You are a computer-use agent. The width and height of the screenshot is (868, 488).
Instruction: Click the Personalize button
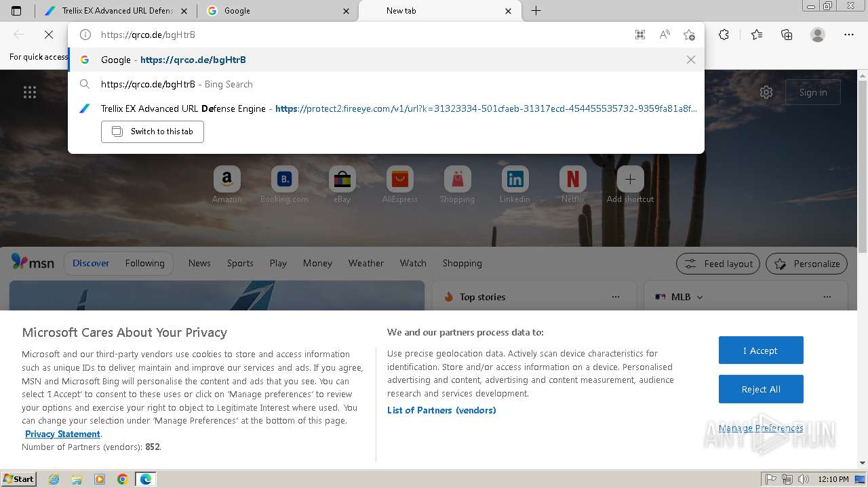pos(807,264)
